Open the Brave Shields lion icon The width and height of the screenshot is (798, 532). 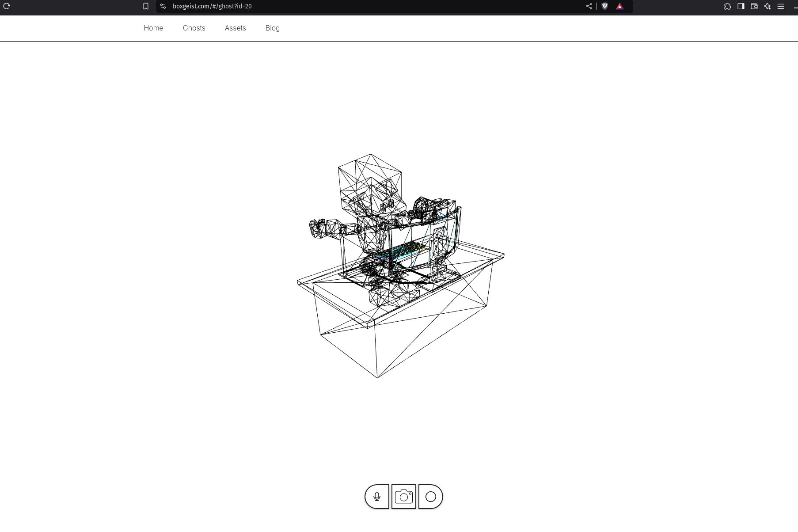[x=605, y=6]
